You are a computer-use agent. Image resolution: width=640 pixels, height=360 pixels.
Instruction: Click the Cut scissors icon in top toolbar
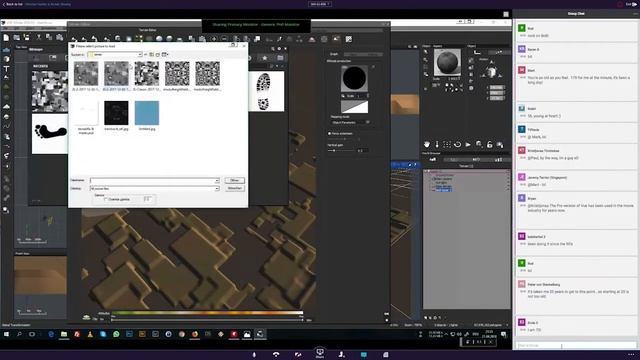pos(39,38)
